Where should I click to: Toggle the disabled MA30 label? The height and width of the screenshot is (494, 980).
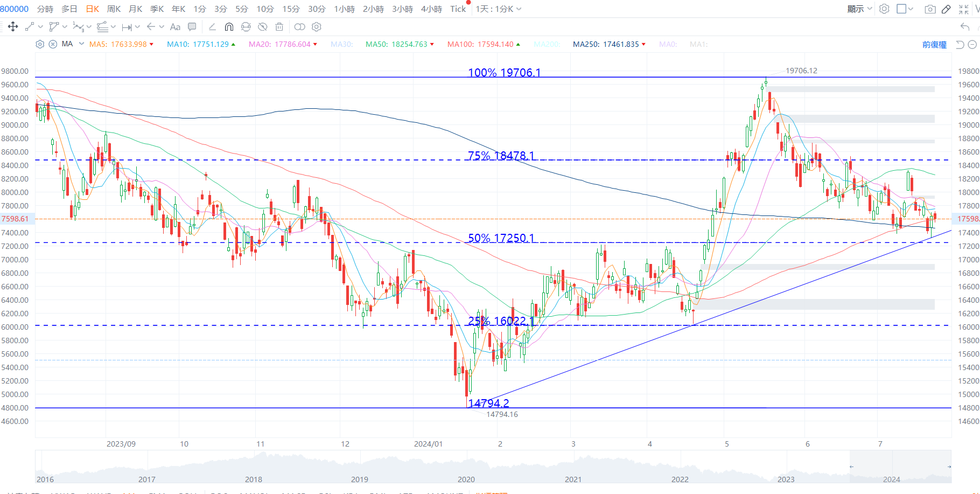coord(342,44)
